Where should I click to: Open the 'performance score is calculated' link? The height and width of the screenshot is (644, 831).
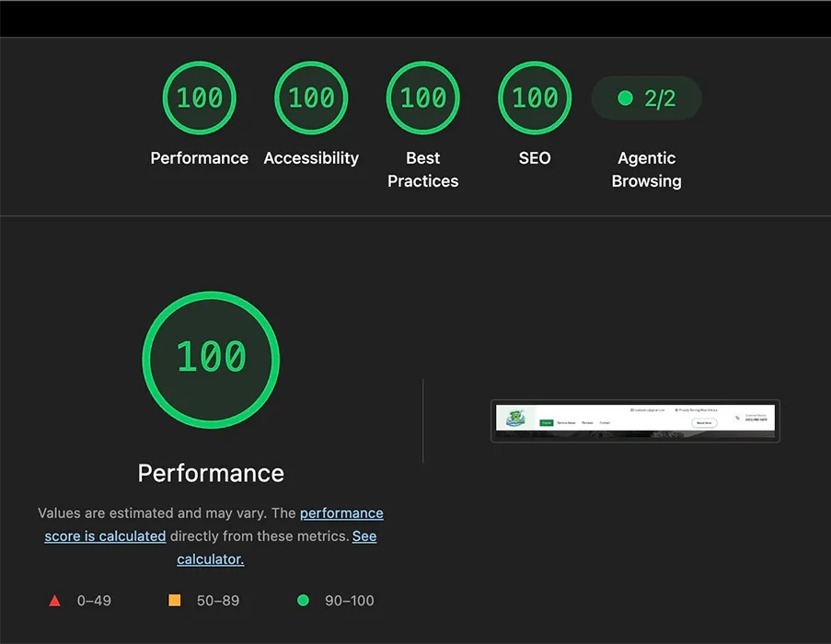(x=214, y=524)
